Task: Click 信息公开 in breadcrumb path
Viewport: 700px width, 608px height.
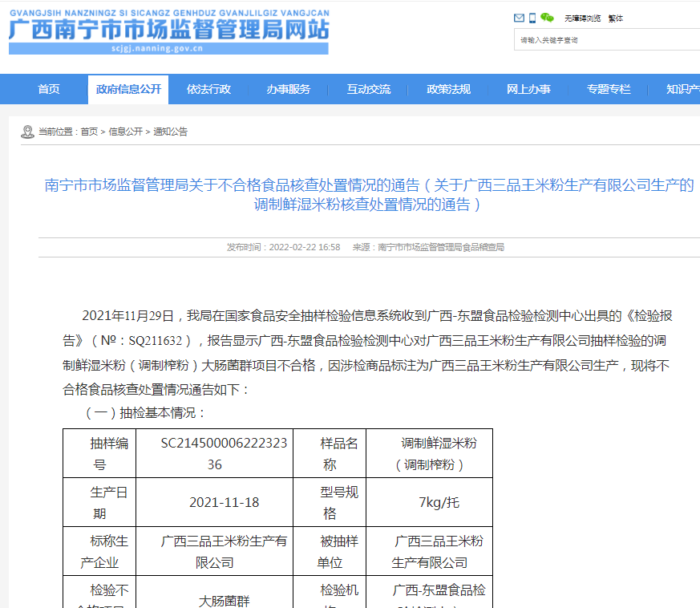Action: click(125, 132)
